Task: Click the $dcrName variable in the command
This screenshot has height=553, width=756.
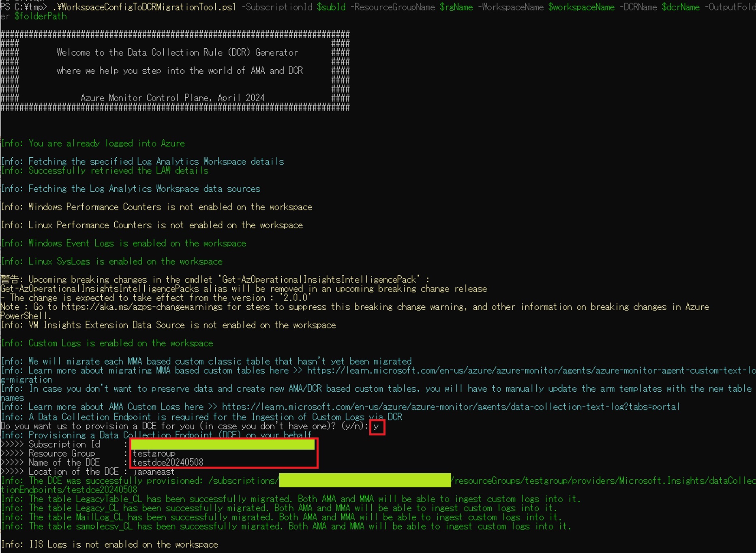Action: coord(680,7)
